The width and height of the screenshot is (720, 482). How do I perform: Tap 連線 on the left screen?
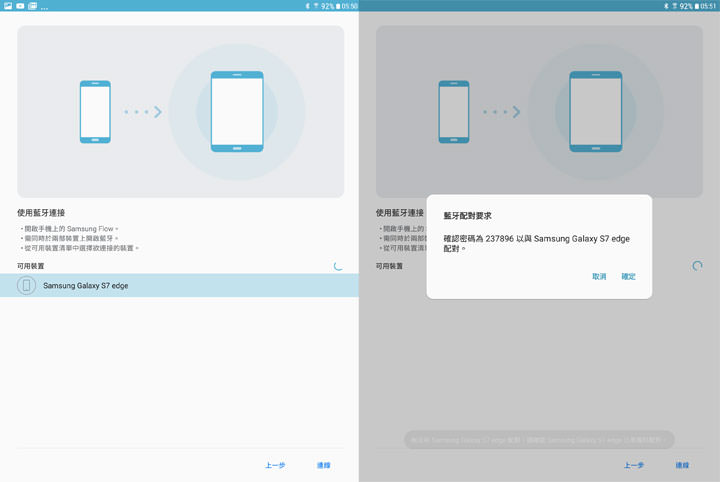tap(323, 465)
